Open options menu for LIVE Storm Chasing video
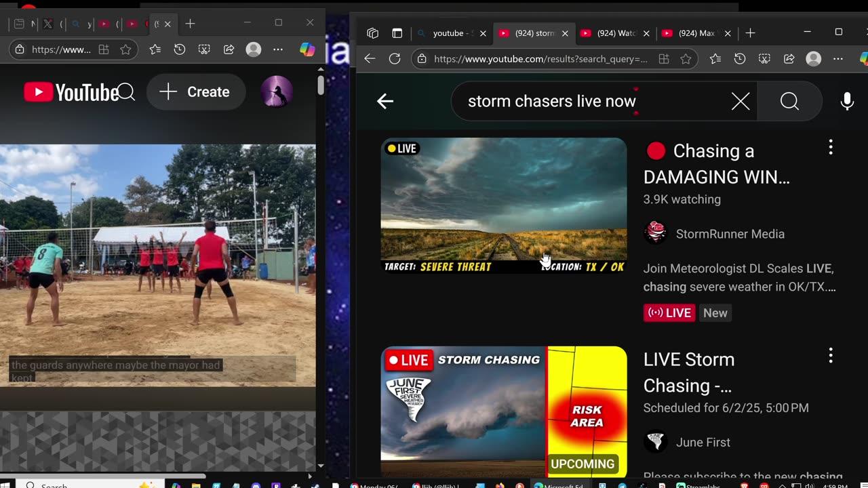Screen dimensions: 868x488 [831, 356]
